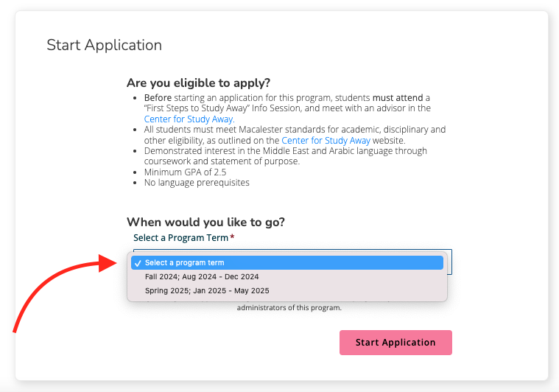Choose the Fall 2024 program term option
The height and width of the screenshot is (392, 559).
[x=201, y=277]
